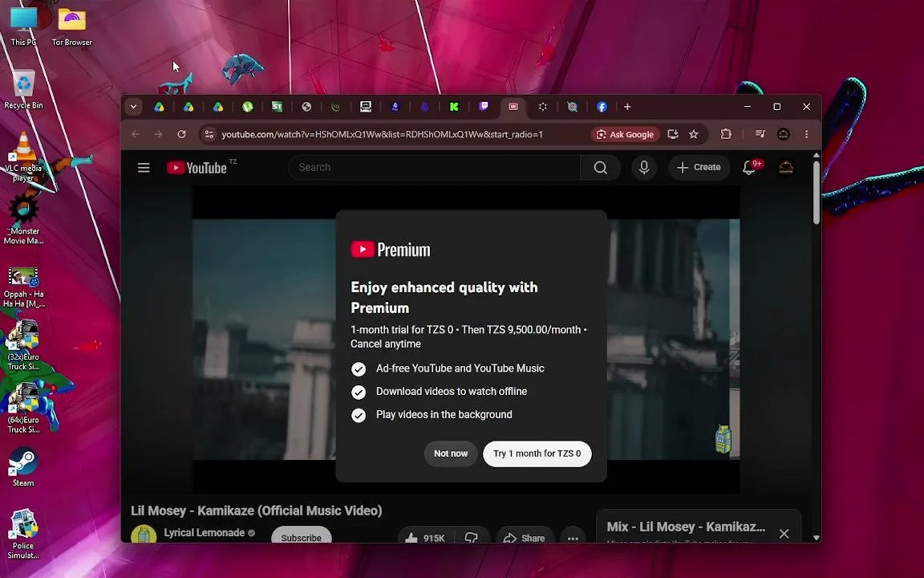Select VLC media player desktop icon
The width and height of the screenshot is (924, 578).
coord(23,157)
